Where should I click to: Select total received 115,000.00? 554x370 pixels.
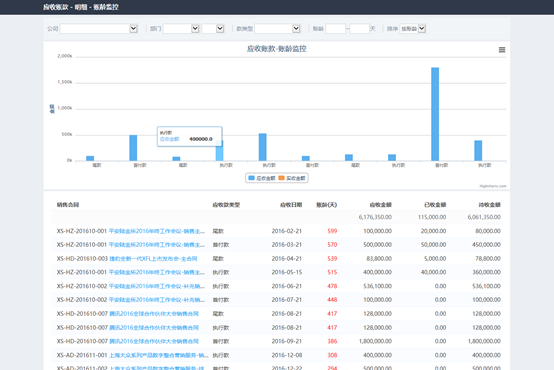click(432, 217)
